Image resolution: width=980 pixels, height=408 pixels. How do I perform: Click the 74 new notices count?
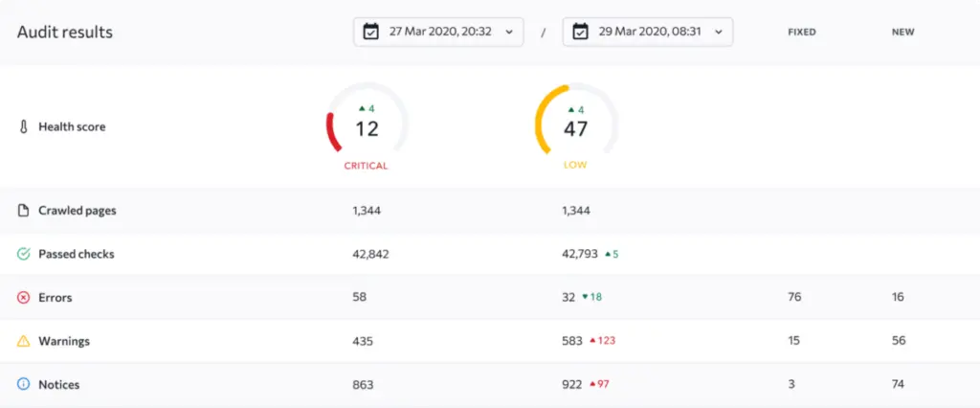[x=898, y=385]
